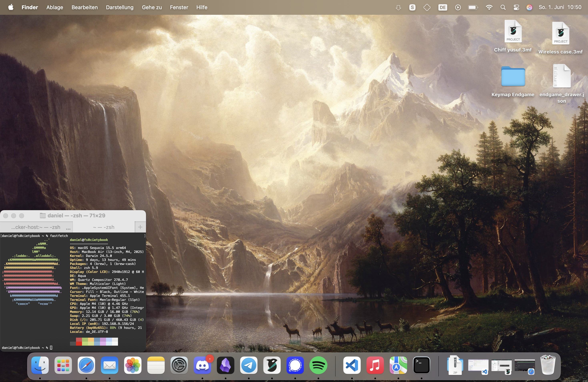588x382 pixels.
Task: Activate Siri from the menu bar
Action: (x=529, y=7)
